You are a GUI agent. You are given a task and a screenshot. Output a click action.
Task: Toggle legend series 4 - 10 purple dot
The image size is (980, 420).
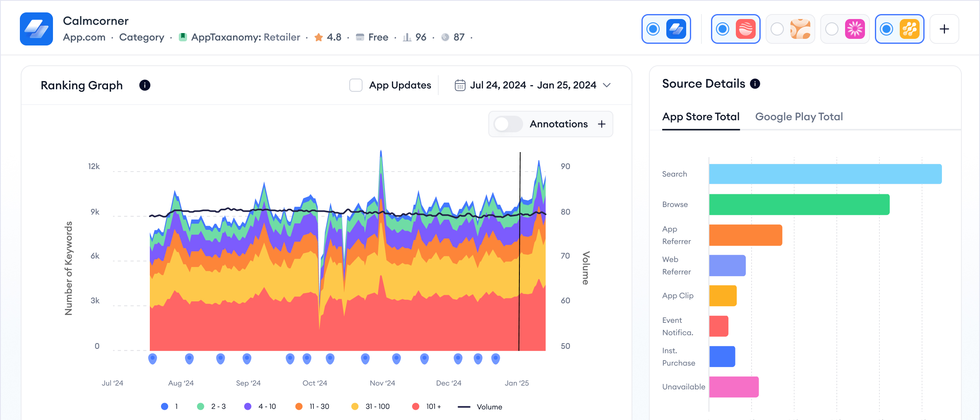pos(248,406)
